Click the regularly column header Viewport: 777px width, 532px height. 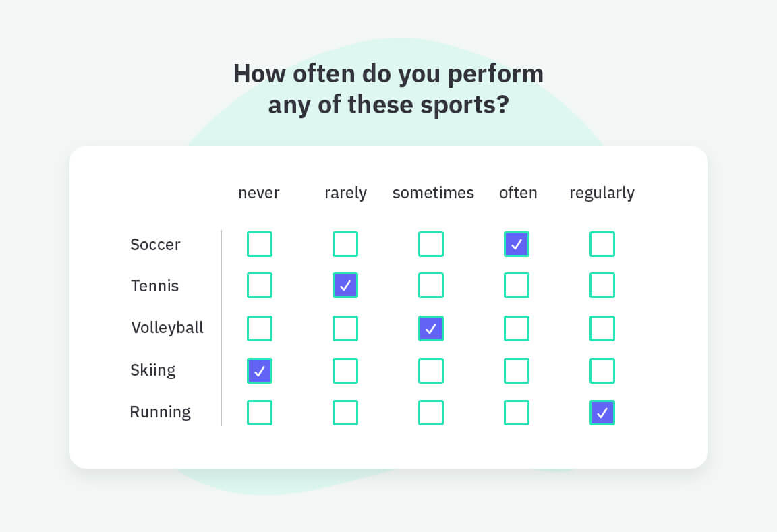click(x=602, y=194)
